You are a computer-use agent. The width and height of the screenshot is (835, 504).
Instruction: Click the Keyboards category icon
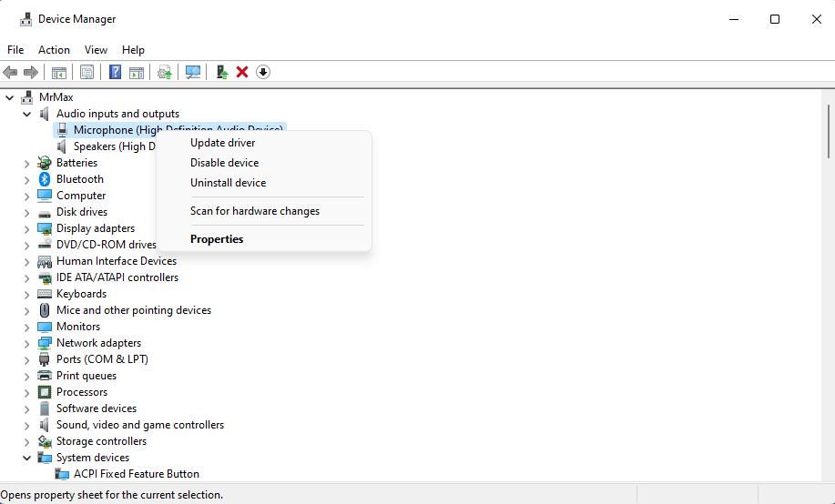coord(45,294)
